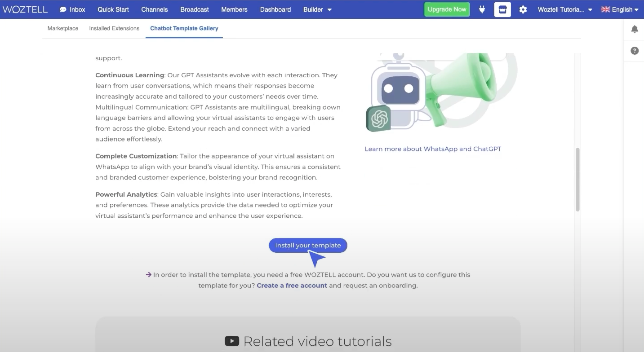The image size is (644, 352).
Task: Click the plug integrations icon
Action: pos(482,9)
